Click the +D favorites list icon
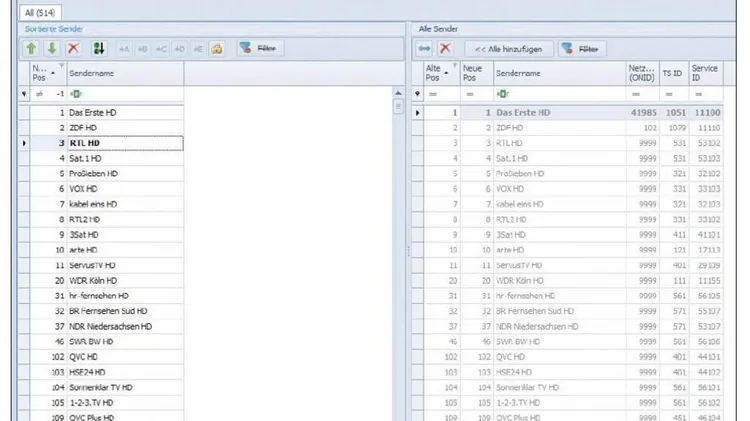 (x=179, y=49)
